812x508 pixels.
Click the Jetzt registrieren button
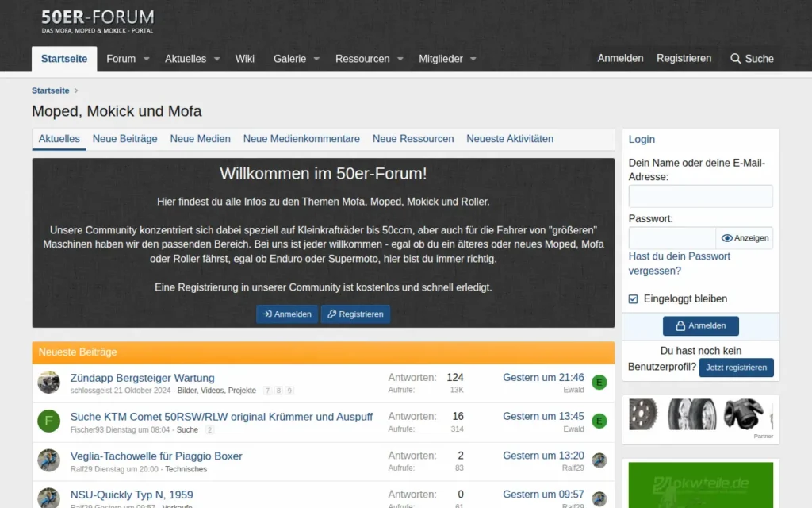click(736, 368)
